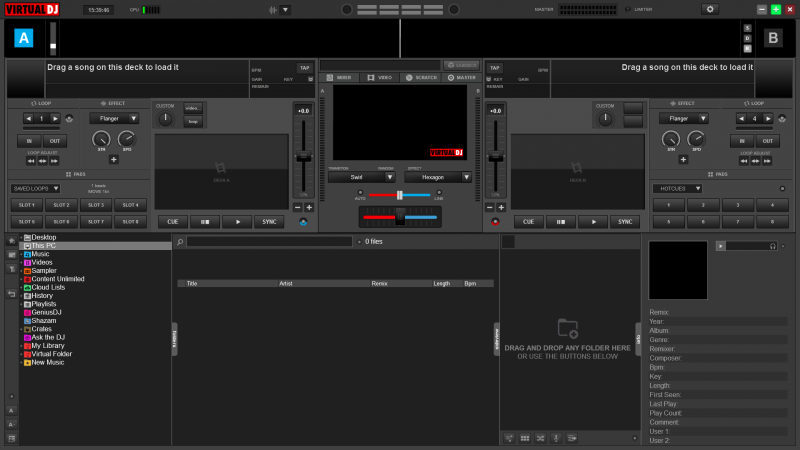Click deck B pitch minus button

click(489, 208)
